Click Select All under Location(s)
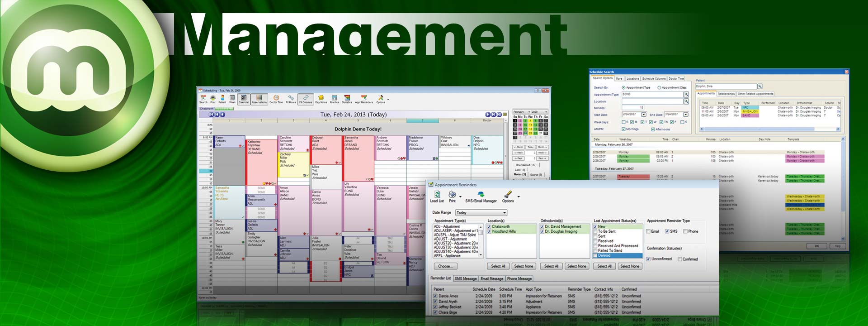Viewport: 868px width, 326px height. point(498,266)
